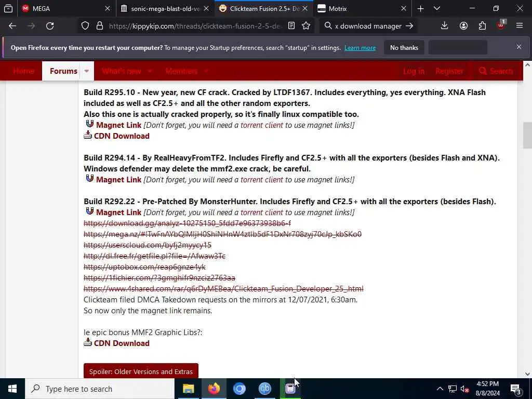The width and height of the screenshot is (532, 399).
Task: Reload the page with the refresh icon
Action: (50, 26)
